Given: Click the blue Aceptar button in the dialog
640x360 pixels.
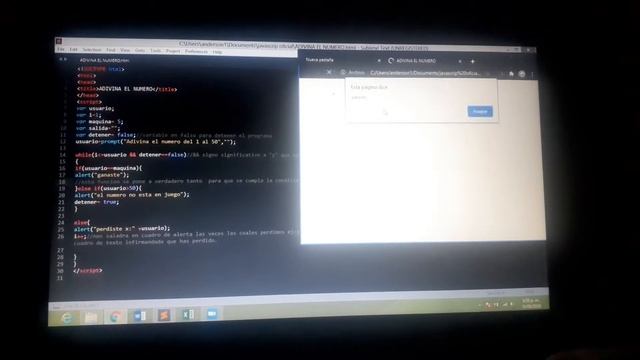Looking at the screenshot, I should pos(480,111).
